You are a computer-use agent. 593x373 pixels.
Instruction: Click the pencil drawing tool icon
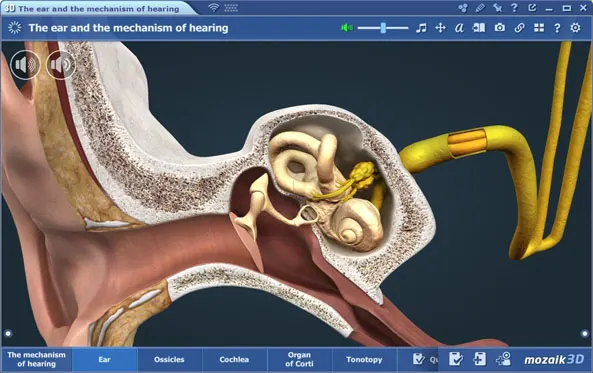tap(480, 8)
